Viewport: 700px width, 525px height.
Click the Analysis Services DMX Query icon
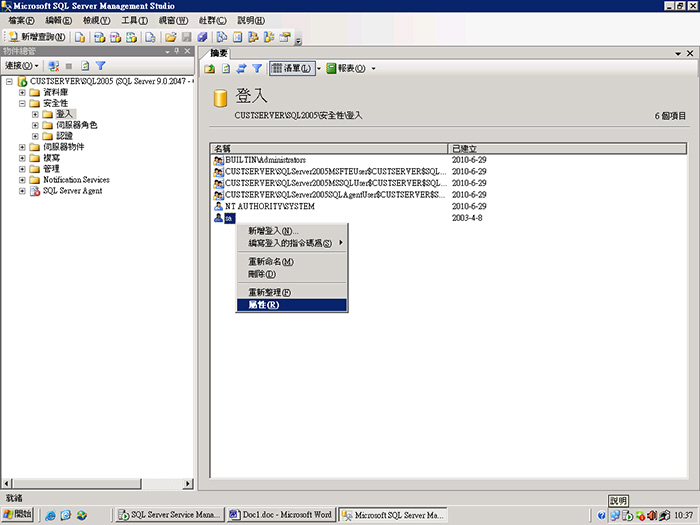[x=115, y=37]
